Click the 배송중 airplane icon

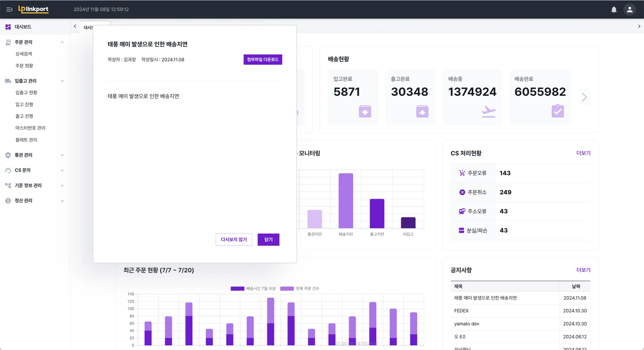tap(488, 112)
